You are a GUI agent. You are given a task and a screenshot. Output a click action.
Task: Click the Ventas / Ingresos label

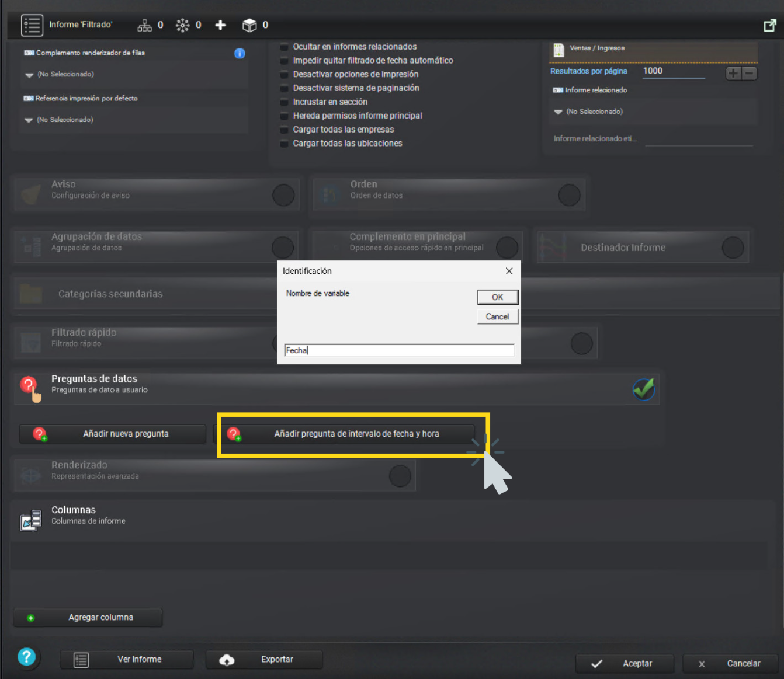pyautogui.click(x=597, y=48)
